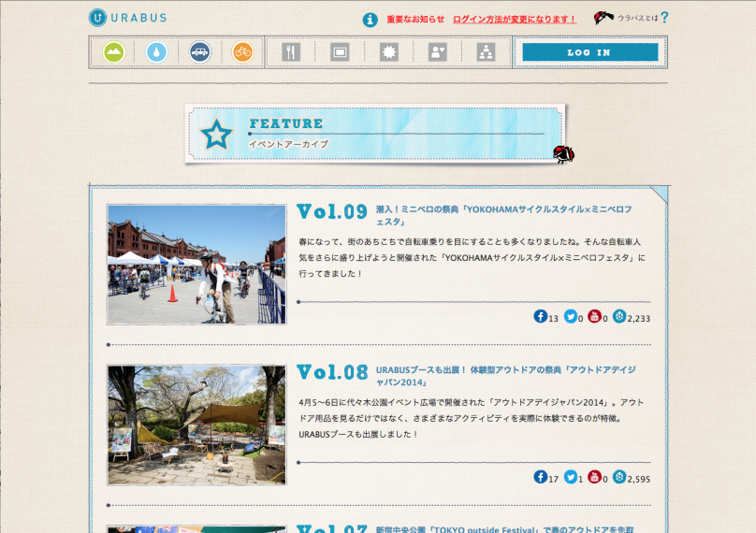This screenshot has width=756, height=533.
Task: Open the ウラバスとは help link
Action: [x=637, y=19]
